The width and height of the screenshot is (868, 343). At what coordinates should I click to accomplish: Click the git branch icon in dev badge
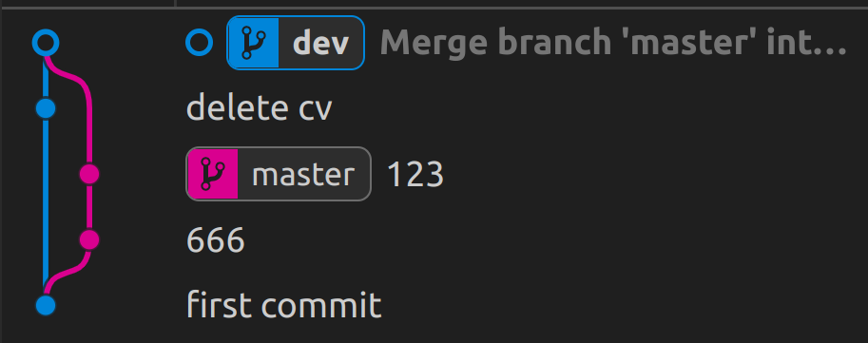[x=254, y=43]
